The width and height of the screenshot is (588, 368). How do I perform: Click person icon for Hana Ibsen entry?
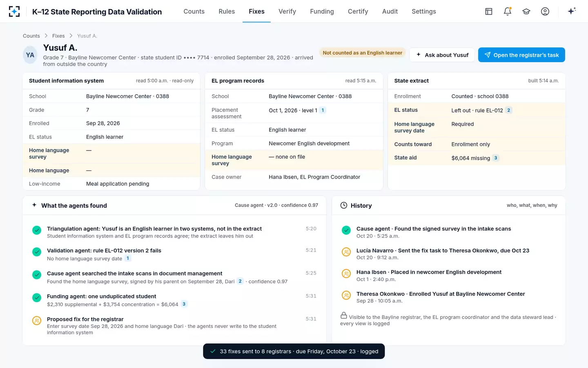point(346,274)
